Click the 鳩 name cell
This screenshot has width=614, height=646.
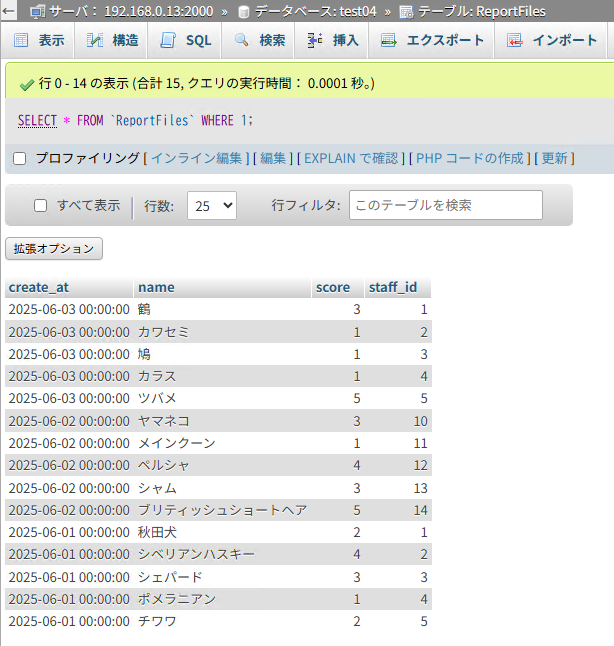pos(222,354)
